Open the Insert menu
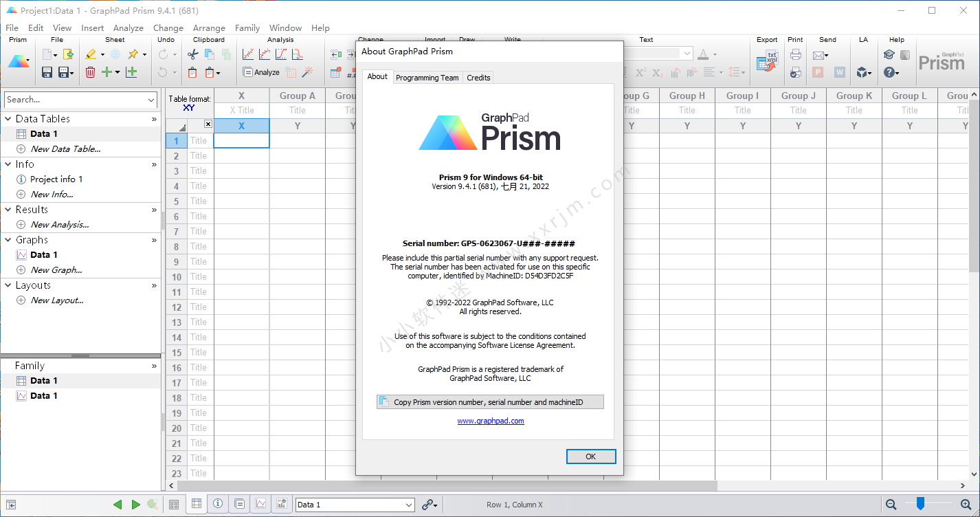 coord(93,28)
